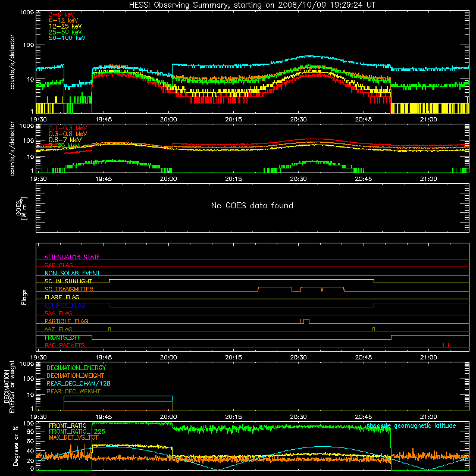Viewport: 476px width, 476px height.
Task: Click the 0.3-0.8 MeV legend entry
Action: (x=68, y=134)
